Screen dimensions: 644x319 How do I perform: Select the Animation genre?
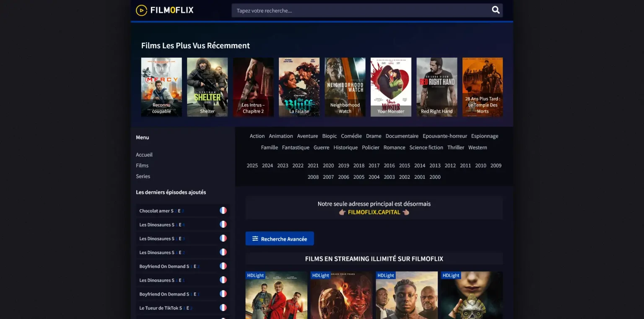click(281, 136)
